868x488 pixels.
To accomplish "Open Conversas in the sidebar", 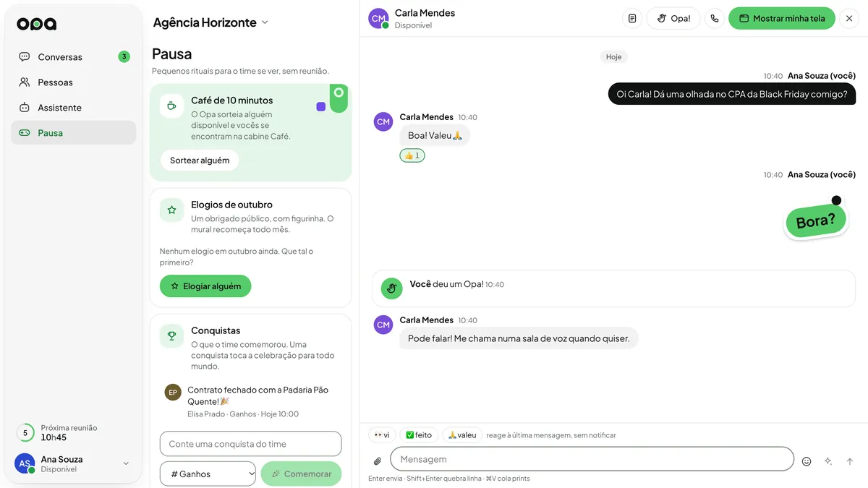I will [73, 57].
